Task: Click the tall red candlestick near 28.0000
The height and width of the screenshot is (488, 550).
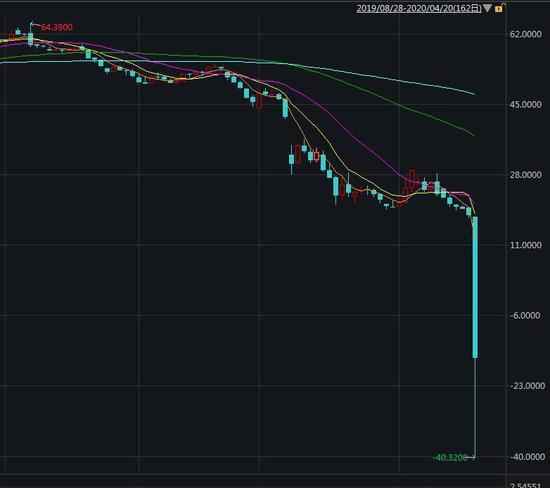Action: 412,181
